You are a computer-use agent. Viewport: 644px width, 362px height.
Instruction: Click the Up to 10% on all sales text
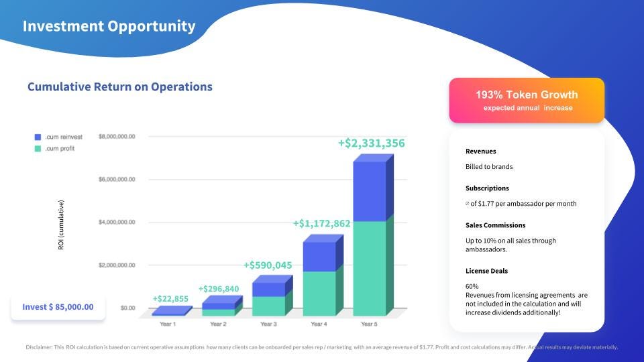tap(511, 245)
